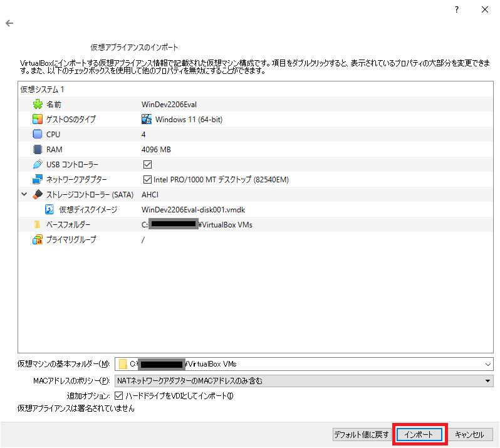Click the インポート button
The image size is (500, 448).
coord(419,434)
